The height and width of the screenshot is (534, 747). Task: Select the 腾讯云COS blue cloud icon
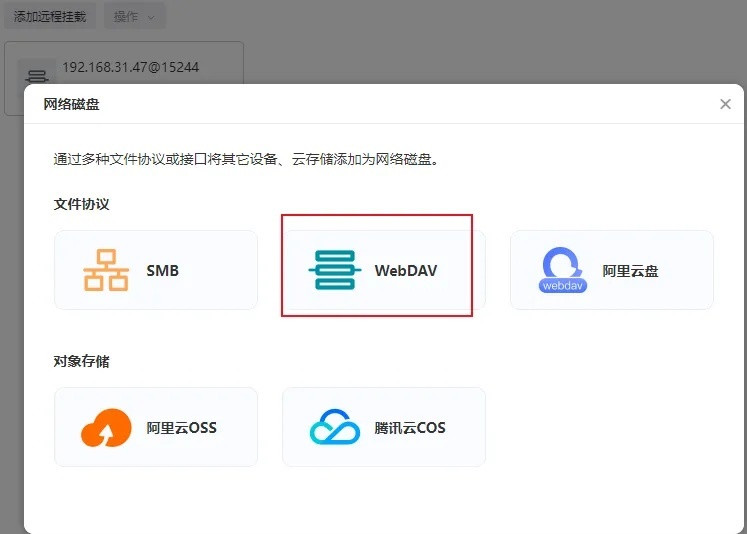click(x=334, y=427)
